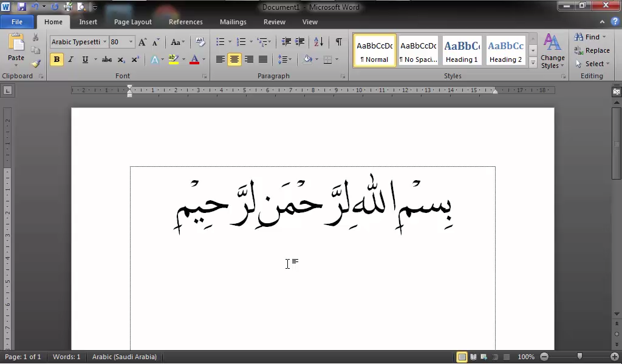The height and width of the screenshot is (364, 622).
Task: Apply superscript formatting
Action: (x=135, y=60)
